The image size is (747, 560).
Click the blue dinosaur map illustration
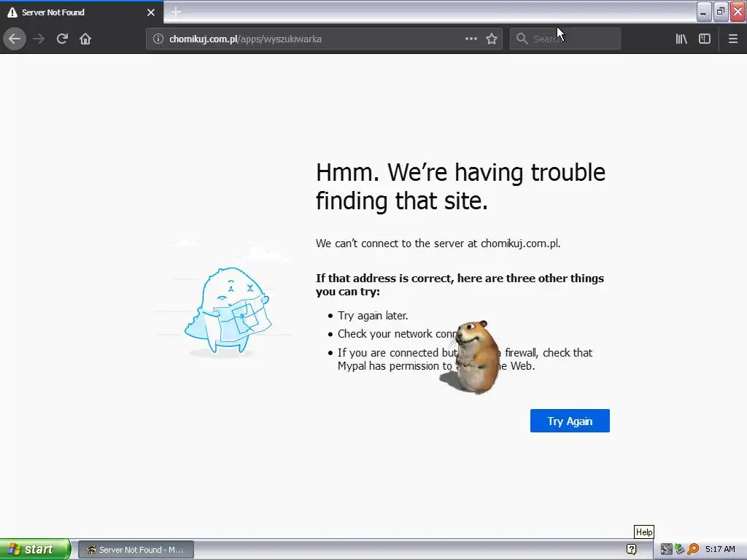point(228,311)
